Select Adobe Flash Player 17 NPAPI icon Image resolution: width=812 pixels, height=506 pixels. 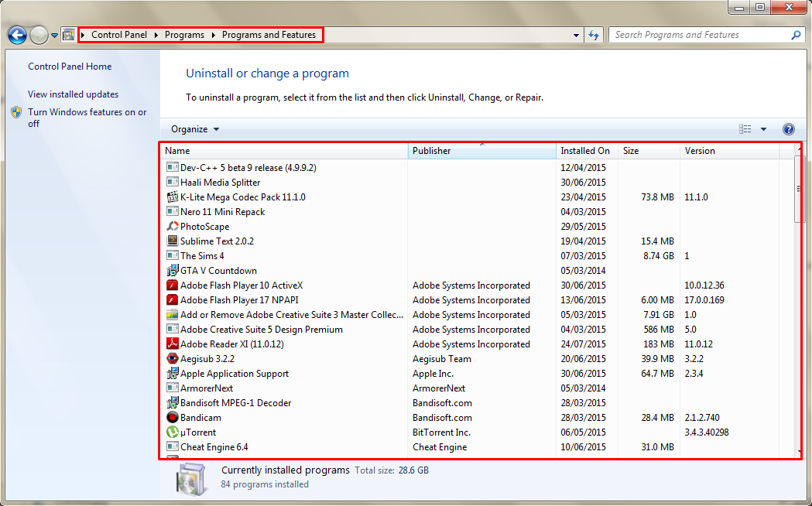pos(173,299)
